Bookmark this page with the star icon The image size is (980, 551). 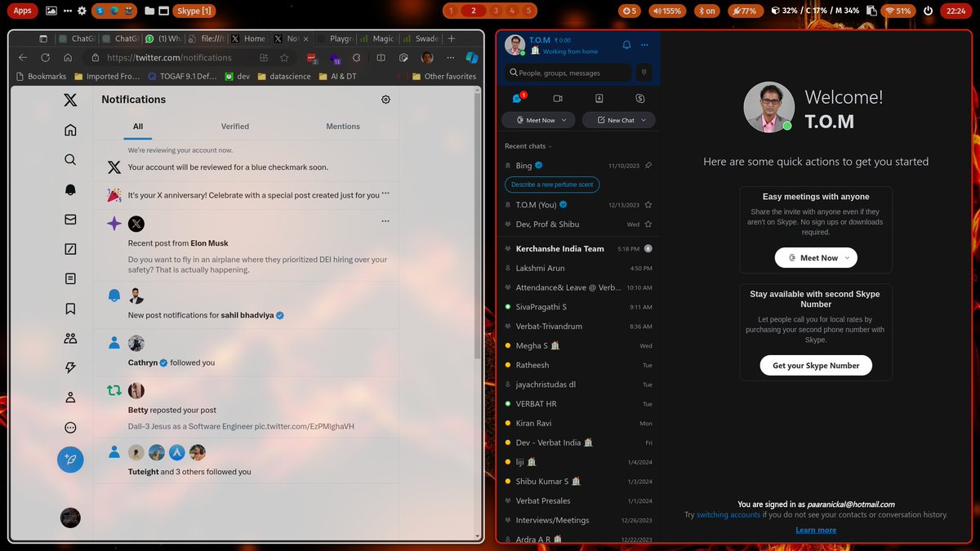click(x=284, y=58)
